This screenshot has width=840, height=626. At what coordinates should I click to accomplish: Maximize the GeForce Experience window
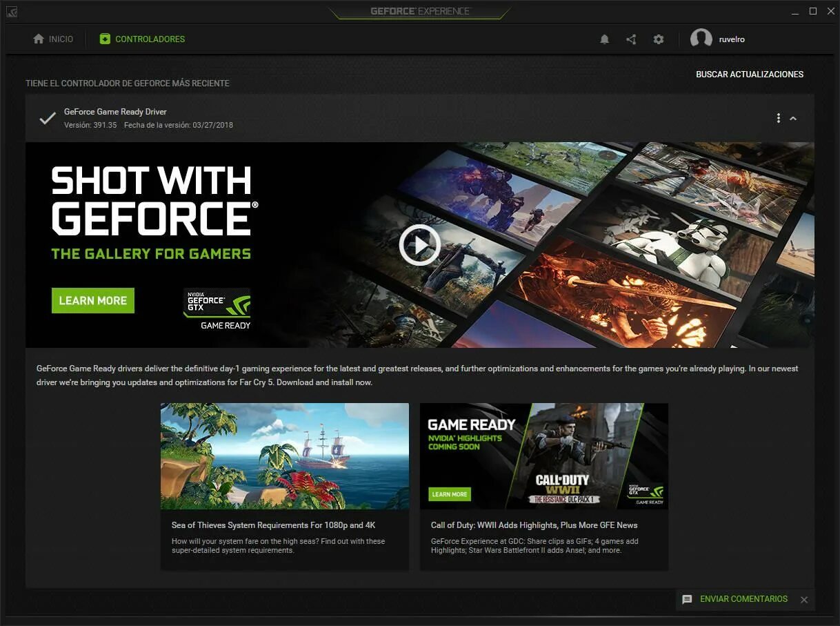813,11
